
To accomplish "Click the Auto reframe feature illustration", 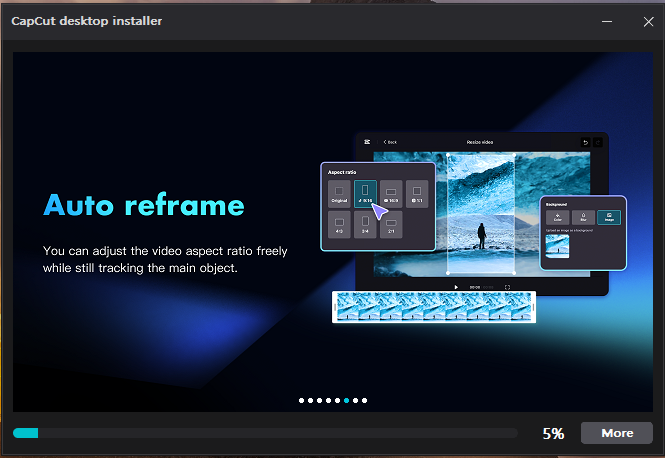I will coord(473,227).
